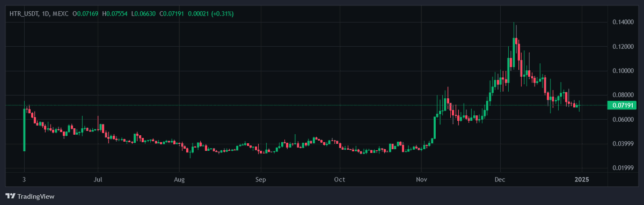
Task: Click the 2025 time axis label
Action: point(581,179)
